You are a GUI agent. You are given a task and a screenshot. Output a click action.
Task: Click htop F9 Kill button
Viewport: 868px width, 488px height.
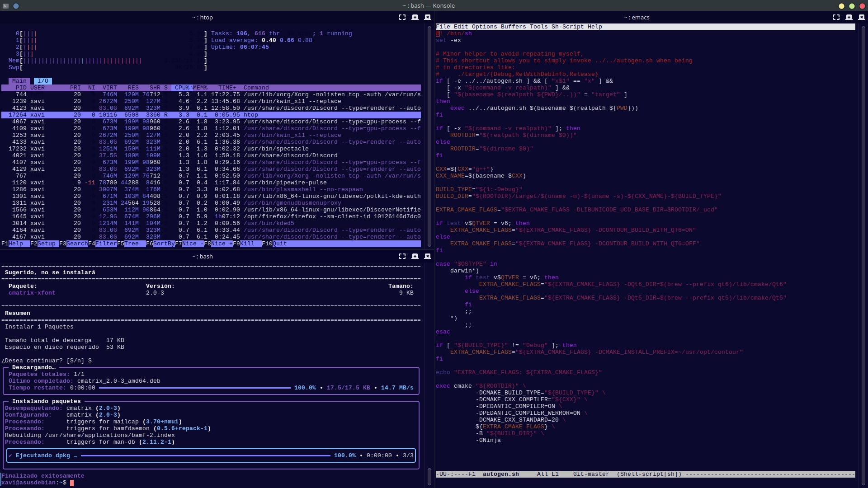coord(247,244)
